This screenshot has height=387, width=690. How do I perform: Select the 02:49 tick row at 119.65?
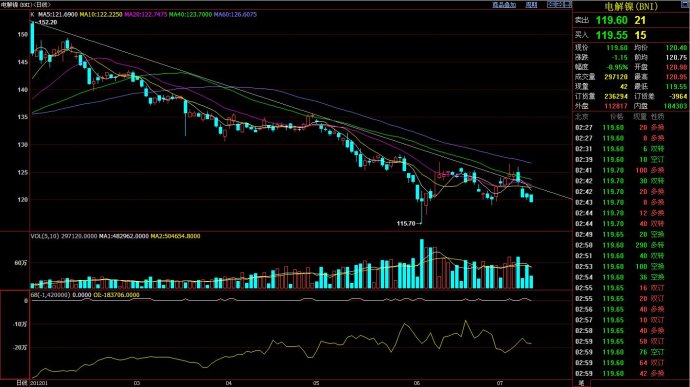click(631, 235)
